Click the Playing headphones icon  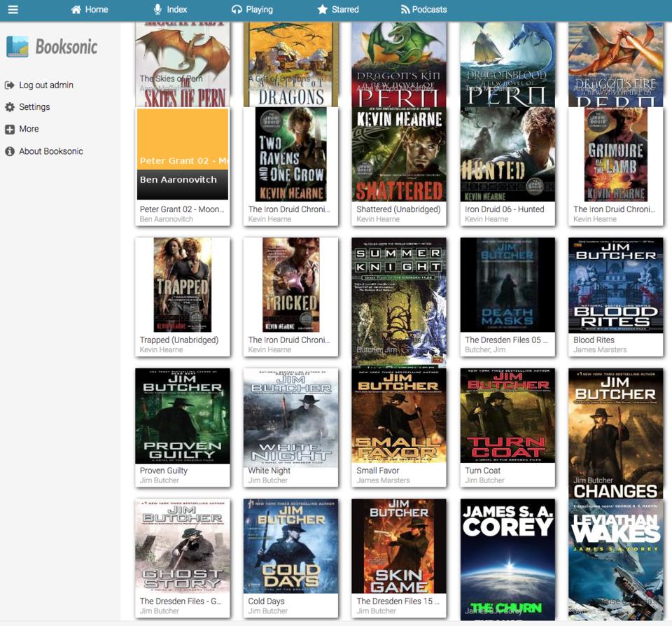click(x=237, y=10)
